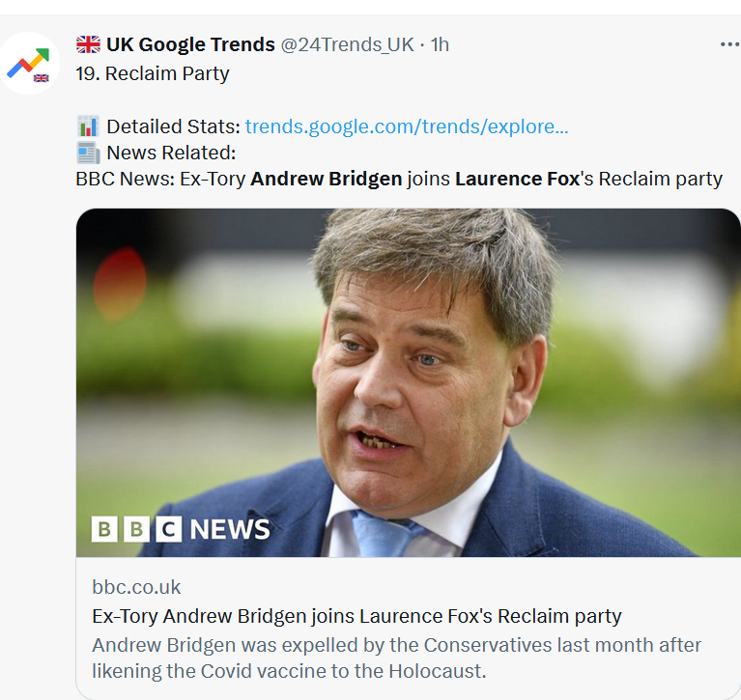
Task: Click the card description about Covid vaccine
Action: tap(396, 658)
